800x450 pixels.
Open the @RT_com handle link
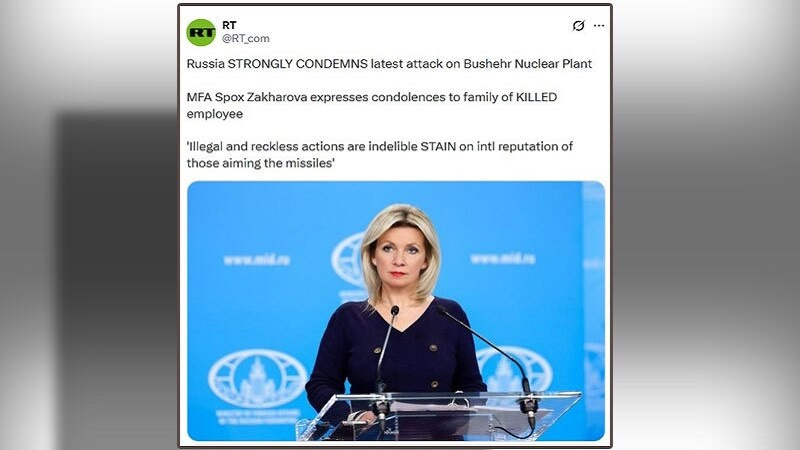pyautogui.click(x=245, y=38)
